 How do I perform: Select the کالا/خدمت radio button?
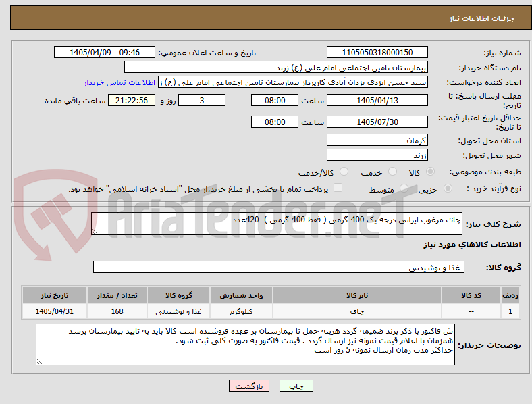tap(344, 172)
